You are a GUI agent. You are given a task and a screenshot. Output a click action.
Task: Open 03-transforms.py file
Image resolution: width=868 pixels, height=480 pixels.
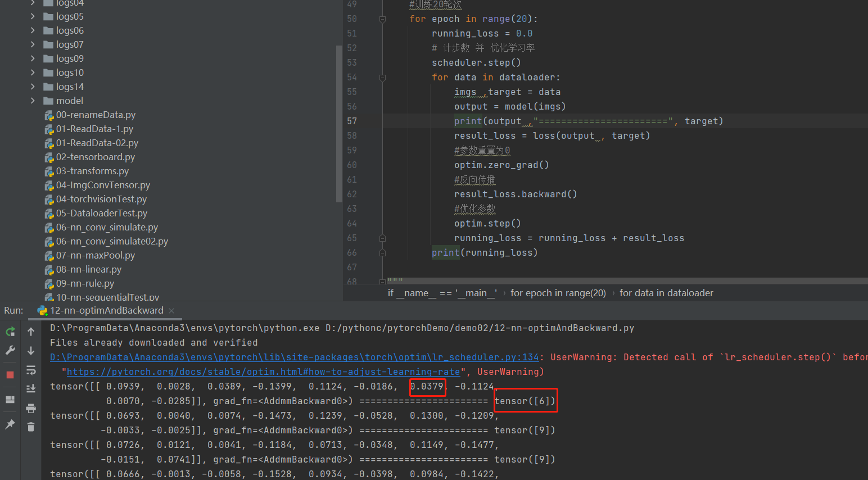tap(92, 171)
